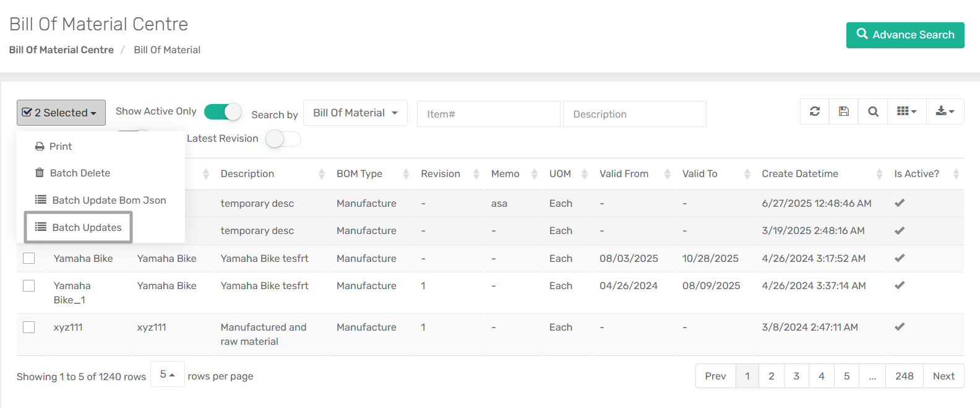Open the Bill Of Material search-by dropdown
980x408 pixels.
coord(355,113)
